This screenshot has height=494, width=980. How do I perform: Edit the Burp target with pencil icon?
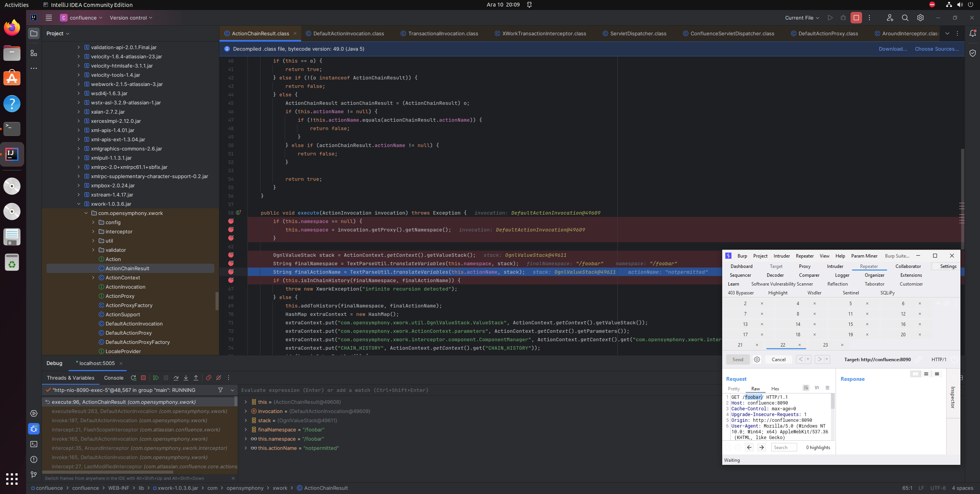click(x=919, y=360)
